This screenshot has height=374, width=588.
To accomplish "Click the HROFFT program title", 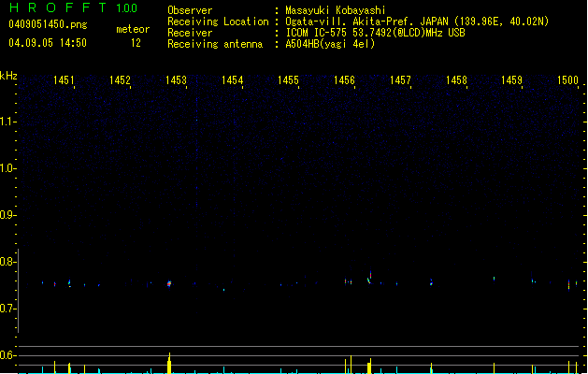I will [58, 7].
